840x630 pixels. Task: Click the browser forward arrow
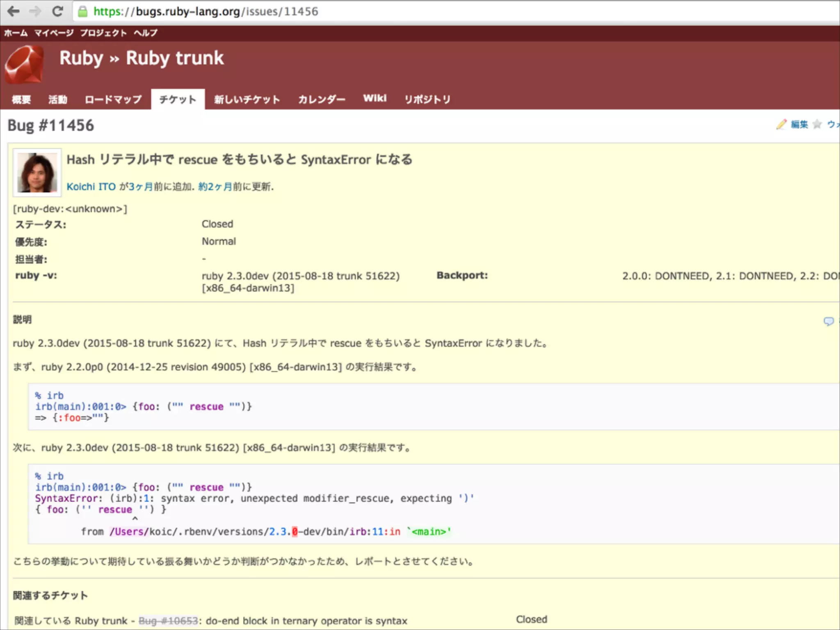pos(35,11)
